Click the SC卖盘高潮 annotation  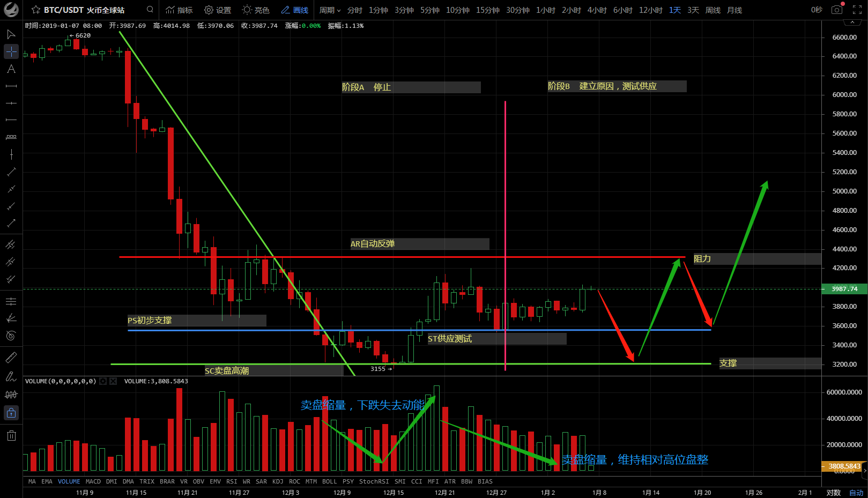pos(227,370)
